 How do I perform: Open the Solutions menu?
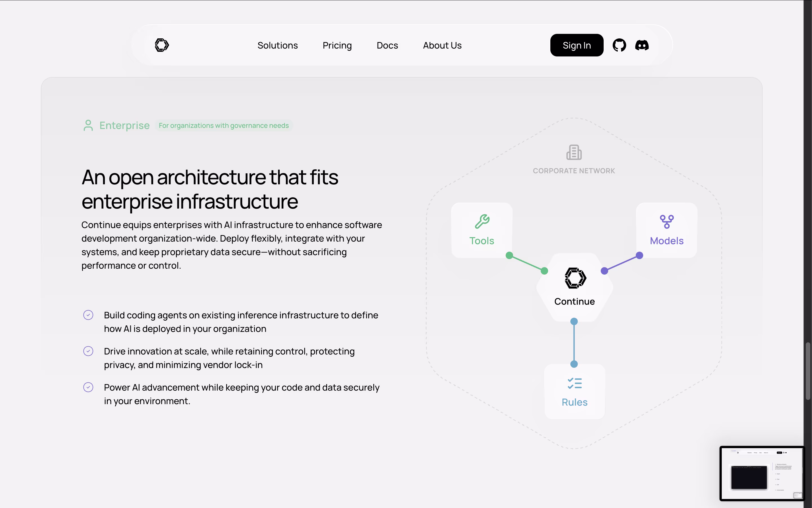coord(277,45)
